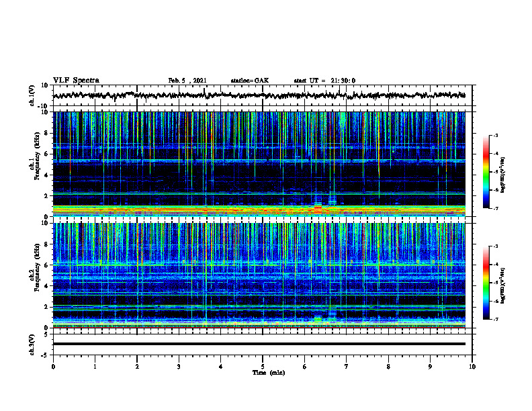The image size is (532, 411).
Task: Click the "Time (min)" axis title
Action: coord(269,373)
